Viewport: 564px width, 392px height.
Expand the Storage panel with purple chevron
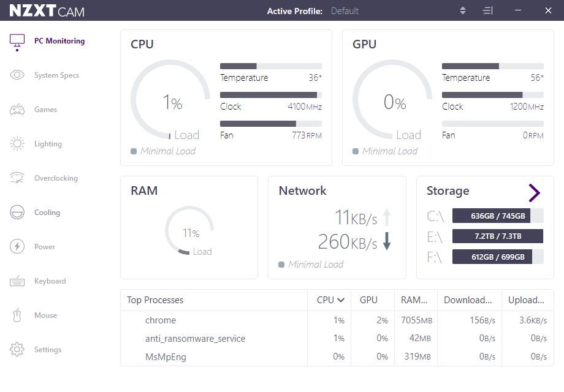point(534,193)
